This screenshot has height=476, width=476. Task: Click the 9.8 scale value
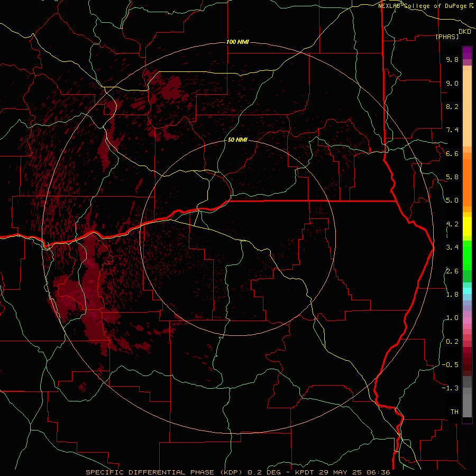pos(452,59)
